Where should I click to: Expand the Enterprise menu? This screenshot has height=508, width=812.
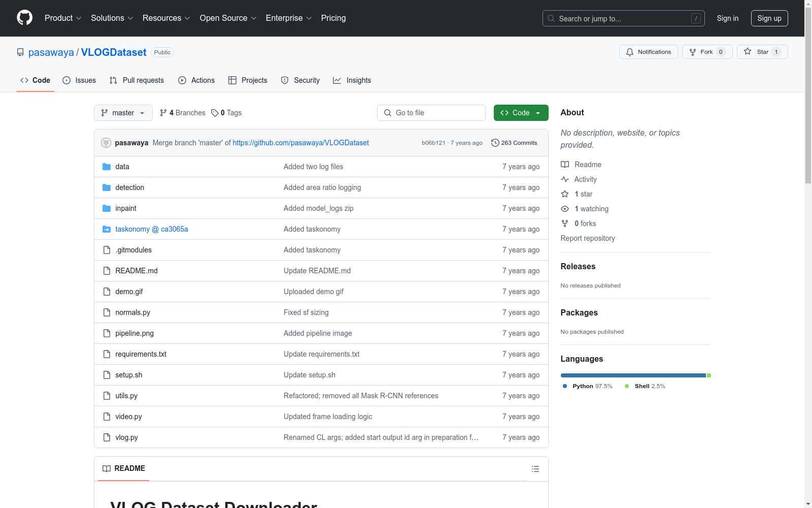pos(289,18)
